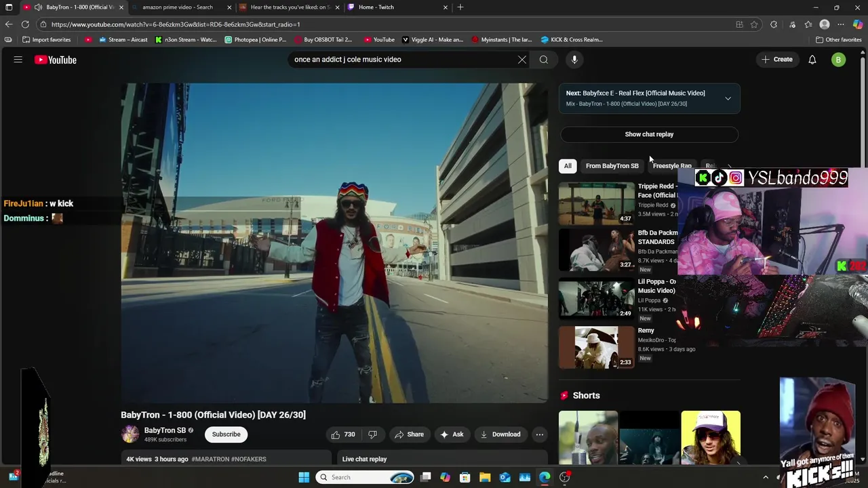
Task: Open Trippie Redd video thumbnail
Action: point(596,203)
